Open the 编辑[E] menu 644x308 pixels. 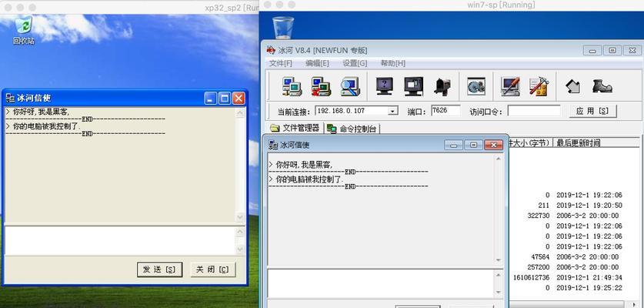click(317, 63)
